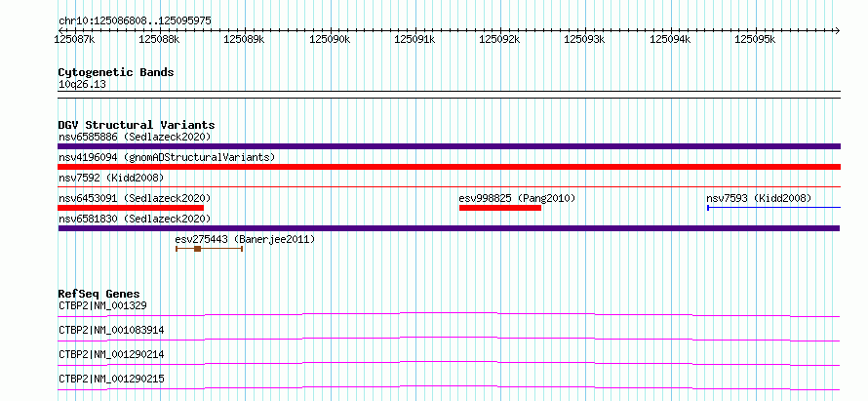Open the esv998825 (Pang2010) label
The image size is (868, 401).
click(517, 198)
